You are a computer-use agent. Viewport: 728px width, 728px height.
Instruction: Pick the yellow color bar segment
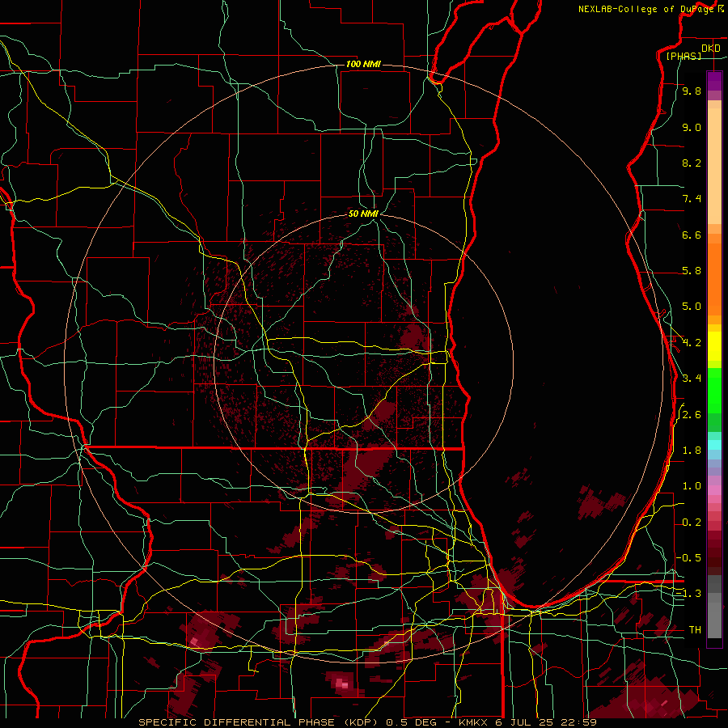(714, 346)
